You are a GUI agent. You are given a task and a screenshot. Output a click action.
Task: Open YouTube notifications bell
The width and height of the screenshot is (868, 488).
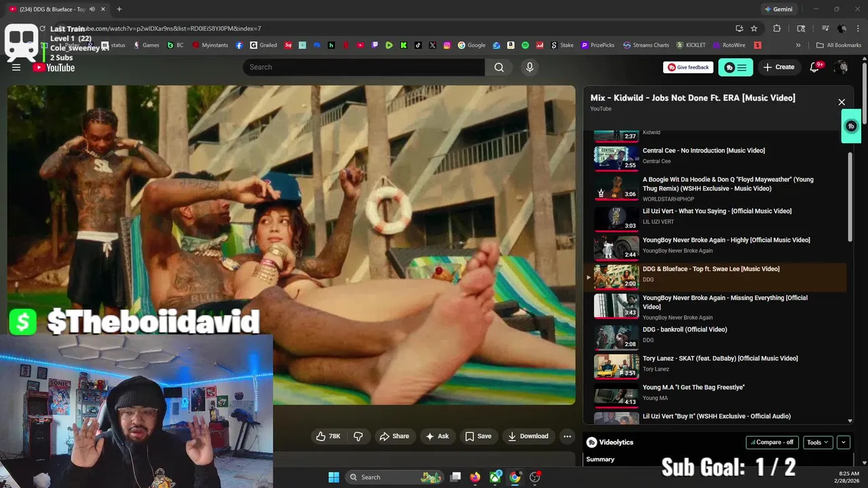pos(815,67)
